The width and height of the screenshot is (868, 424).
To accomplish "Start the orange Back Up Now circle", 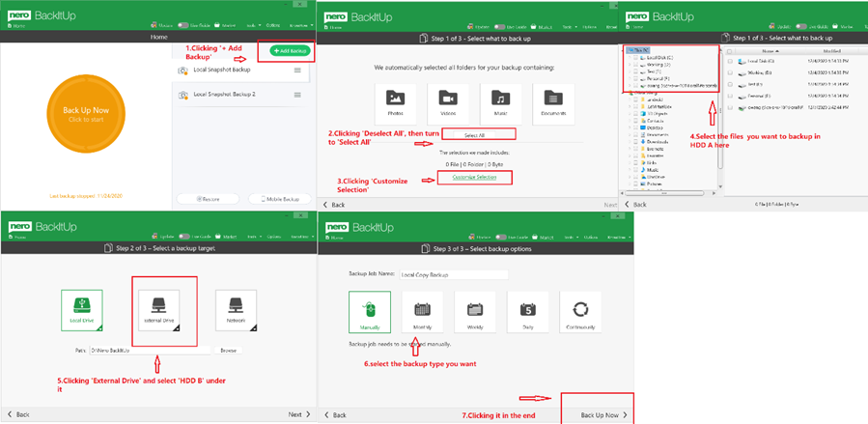I will point(86,115).
